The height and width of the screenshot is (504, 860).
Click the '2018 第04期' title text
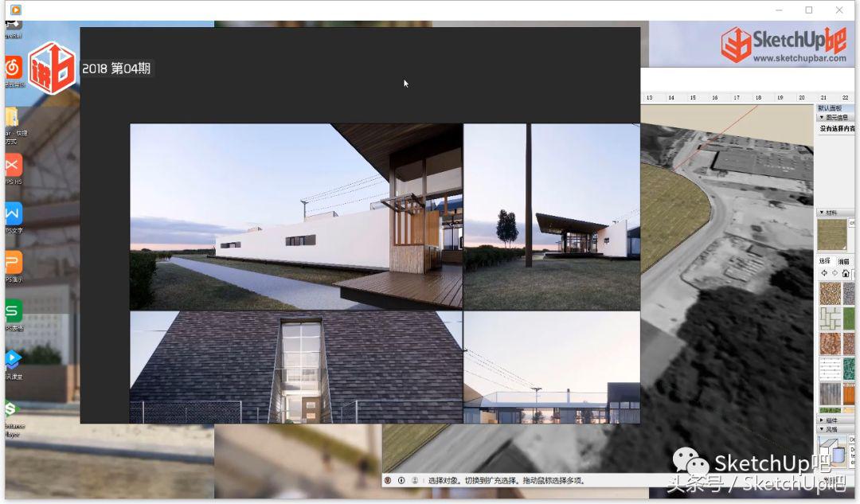tap(116, 68)
